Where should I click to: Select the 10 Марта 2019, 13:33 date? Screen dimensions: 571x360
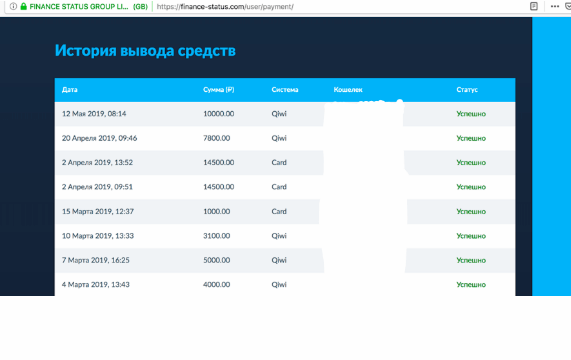coord(98,236)
